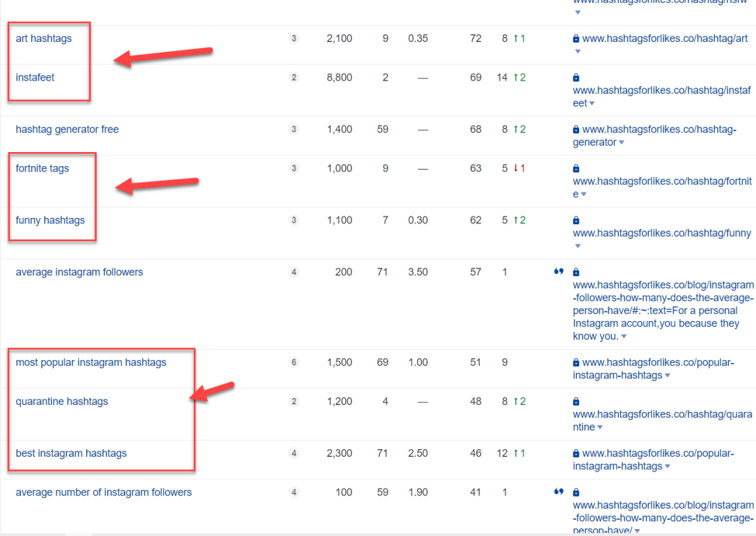Click SERP features badge for best instagram hashtags
The image size is (756, 536).
[293, 453]
